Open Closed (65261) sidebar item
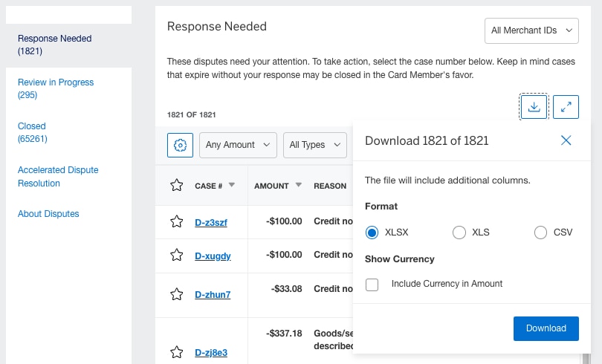The image size is (602, 364). click(x=32, y=132)
